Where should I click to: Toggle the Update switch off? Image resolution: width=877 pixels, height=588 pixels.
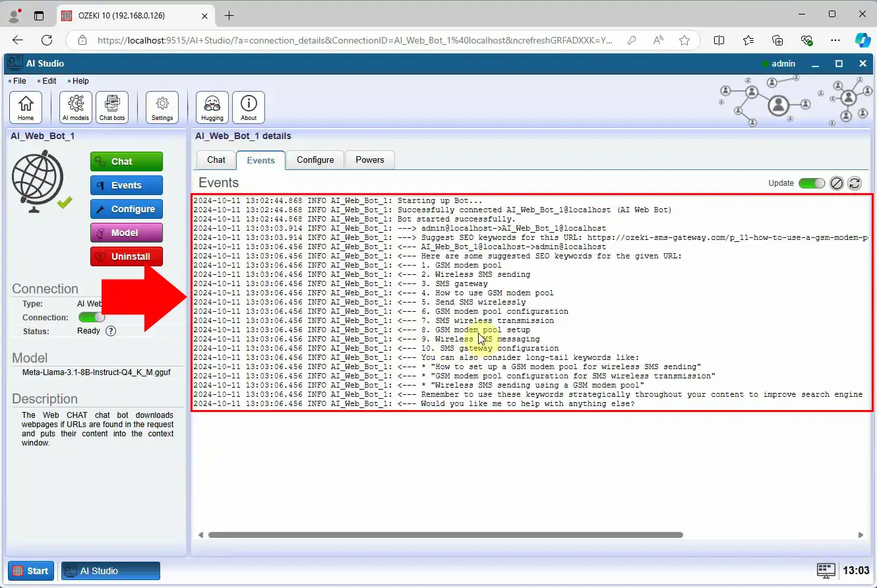(x=811, y=183)
